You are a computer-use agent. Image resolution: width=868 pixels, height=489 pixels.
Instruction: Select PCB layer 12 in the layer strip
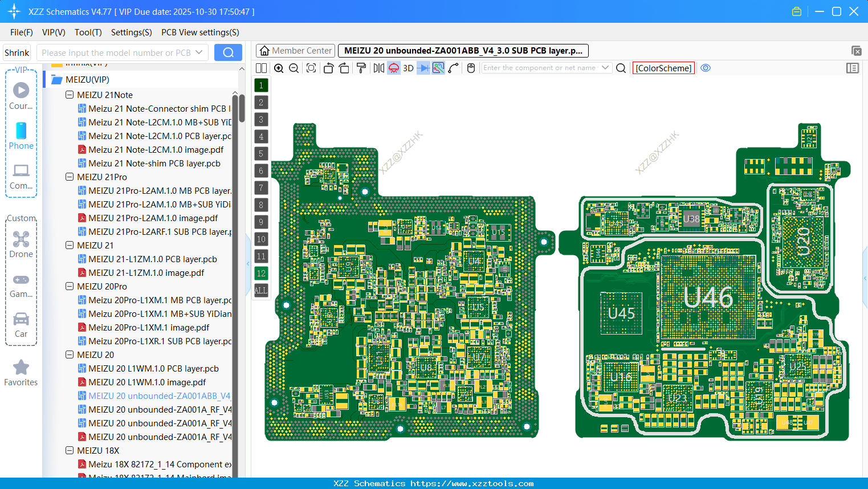(260, 274)
